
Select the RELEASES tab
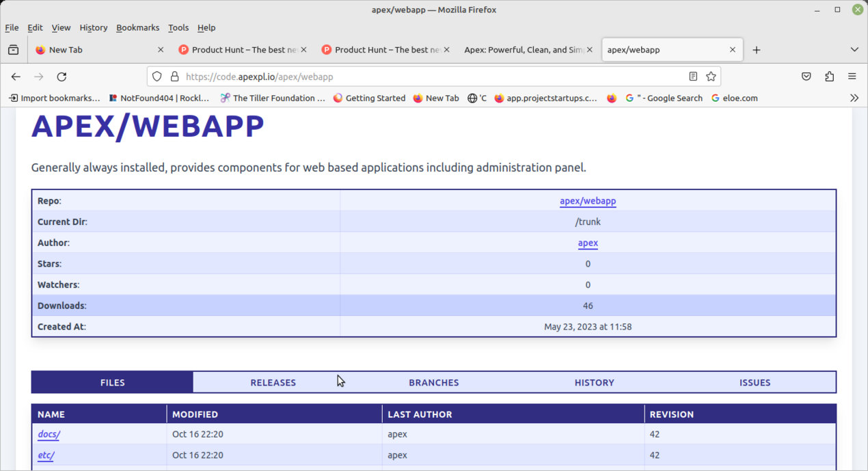click(x=273, y=382)
